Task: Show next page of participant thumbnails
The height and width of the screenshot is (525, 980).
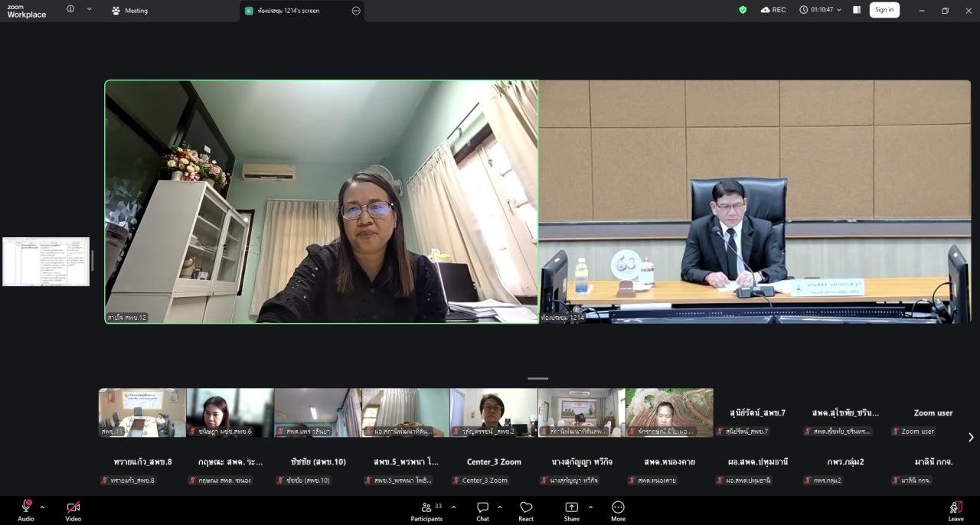Action: tap(971, 437)
